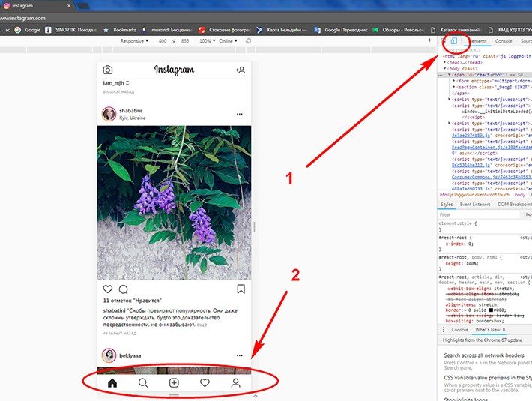532x401 pixels.
Task: Save the shabatini post with bookmark icon
Action: coord(241,289)
